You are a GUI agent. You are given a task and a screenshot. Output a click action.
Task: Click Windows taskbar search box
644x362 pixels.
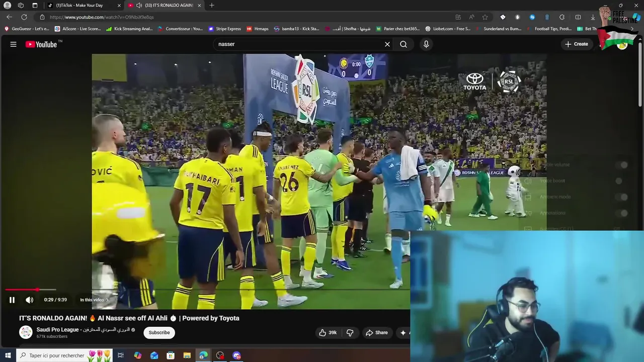tap(65, 355)
